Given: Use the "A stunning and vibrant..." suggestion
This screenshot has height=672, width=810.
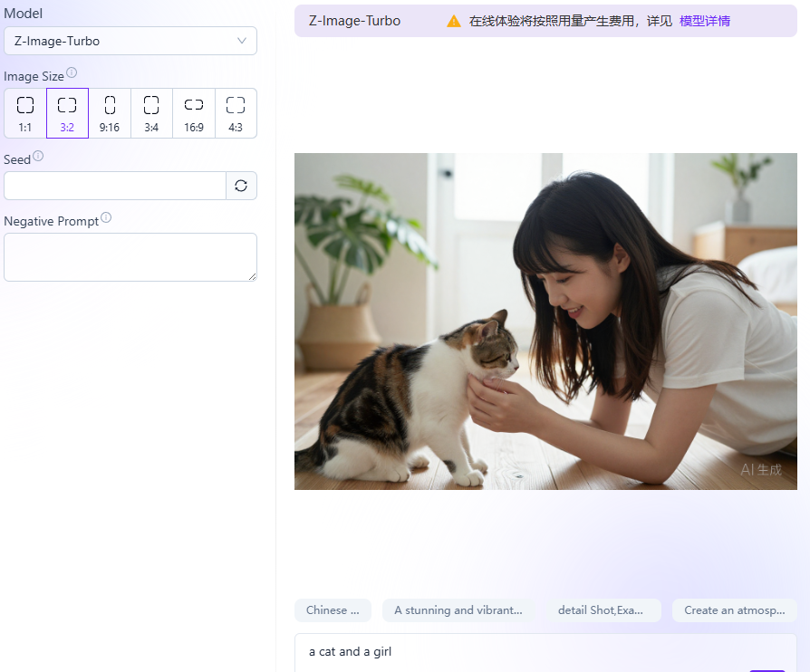Looking at the screenshot, I should (458, 610).
